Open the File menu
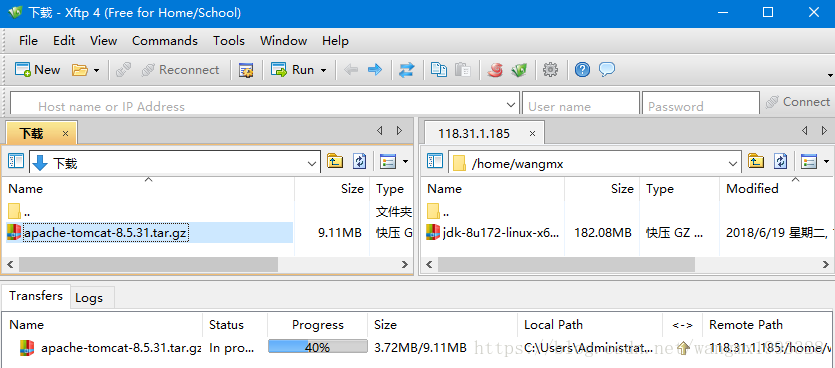This screenshot has width=835, height=368. tap(28, 41)
